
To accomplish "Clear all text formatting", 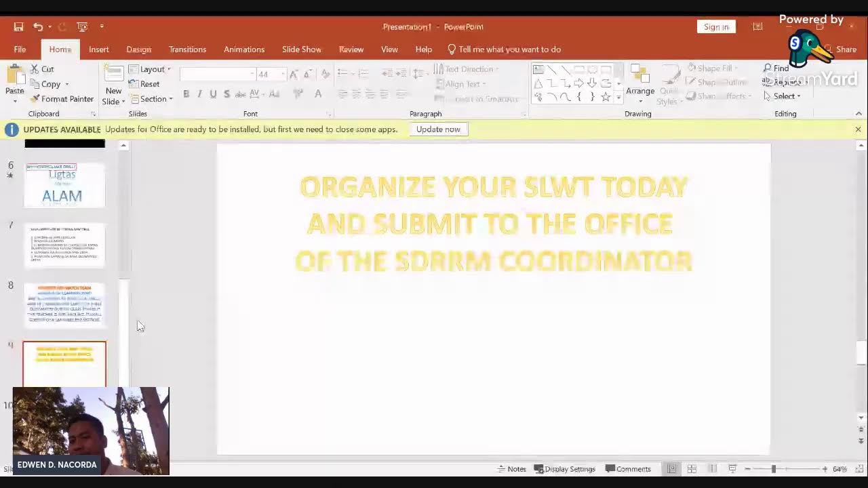I will pos(325,74).
